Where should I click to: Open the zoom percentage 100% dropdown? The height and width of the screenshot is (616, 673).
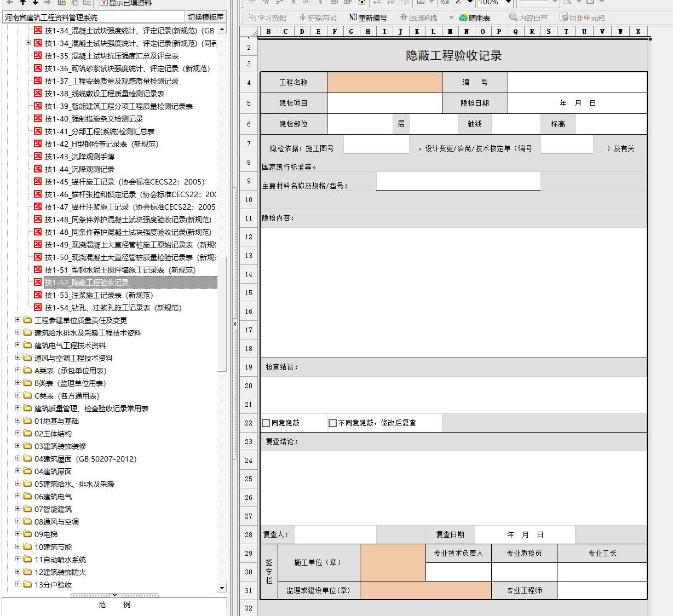pos(508,3)
